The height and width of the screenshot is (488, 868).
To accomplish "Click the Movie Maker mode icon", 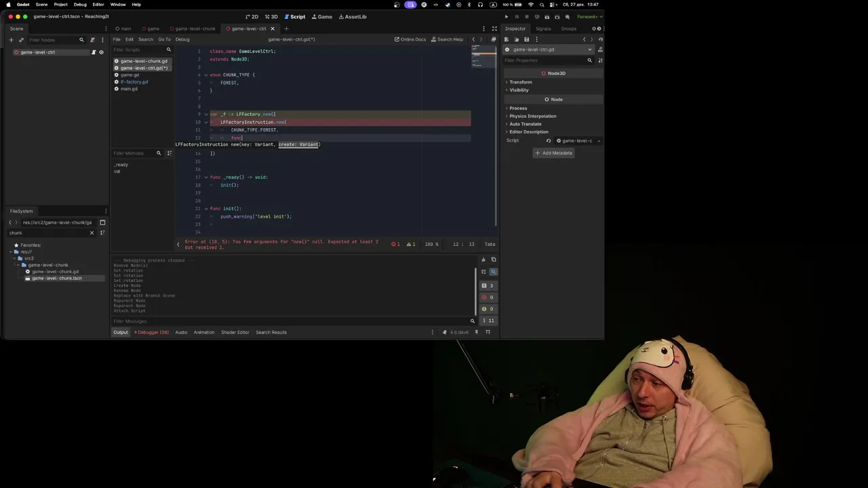I will tap(568, 16).
